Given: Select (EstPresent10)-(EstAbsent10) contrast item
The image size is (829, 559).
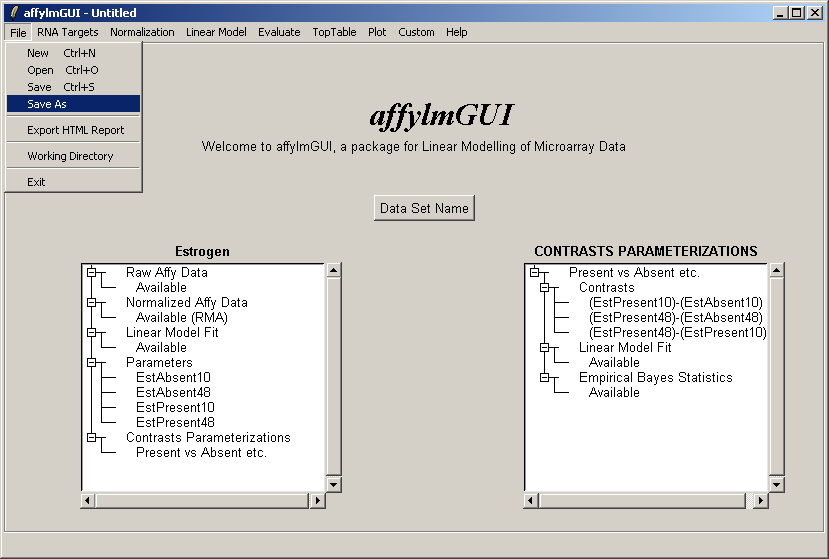Looking at the screenshot, I should 675,302.
